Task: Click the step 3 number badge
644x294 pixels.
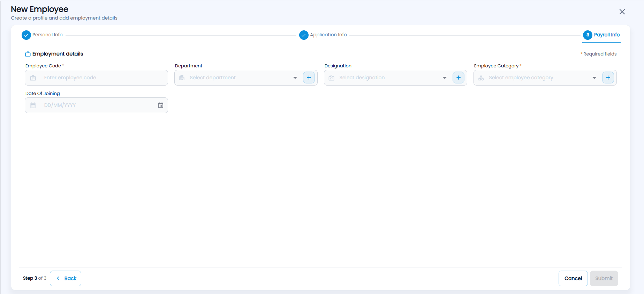Action: [x=588, y=35]
